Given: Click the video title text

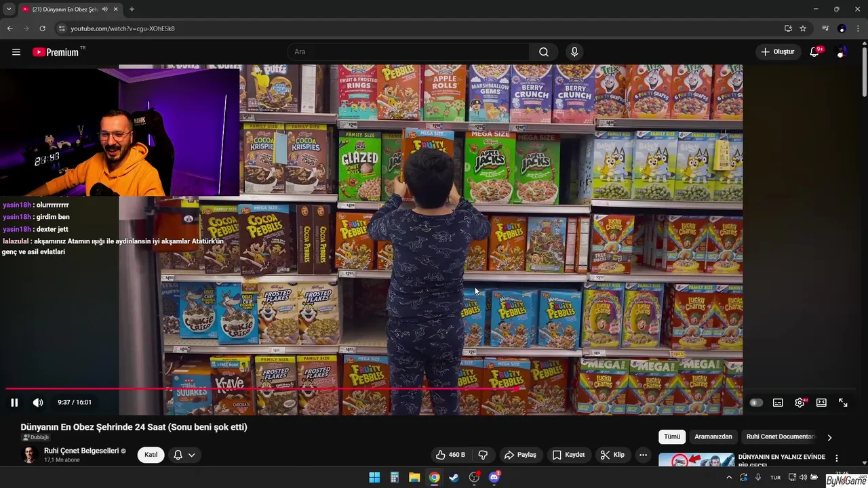Looking at the screenshot, I should click(134, 427).
